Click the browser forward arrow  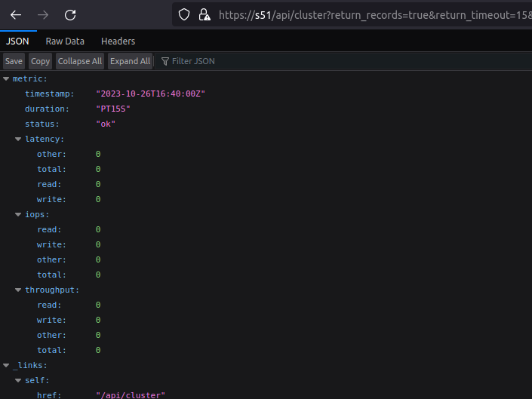pos(42,14)
